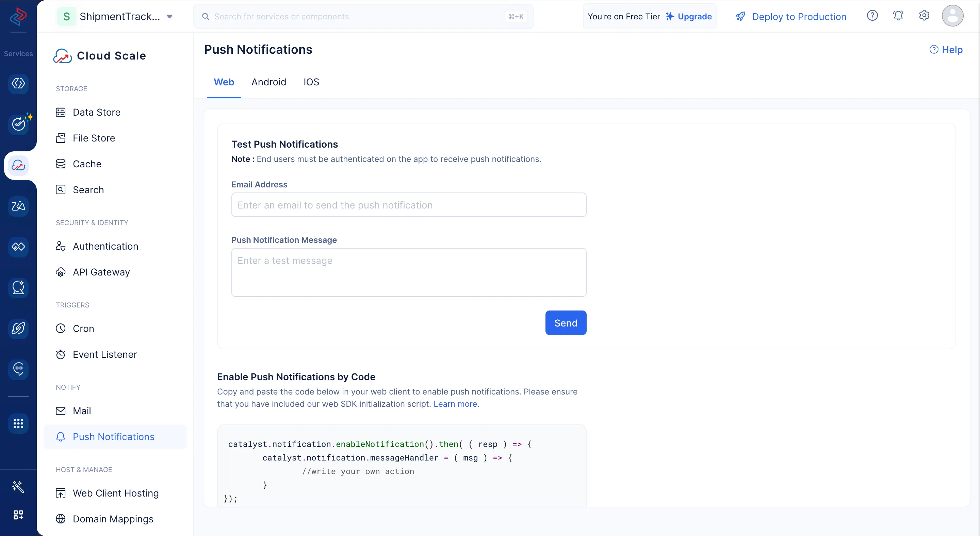Click the Send button
This screenshot has width=980, height=536.
point(566,323)
